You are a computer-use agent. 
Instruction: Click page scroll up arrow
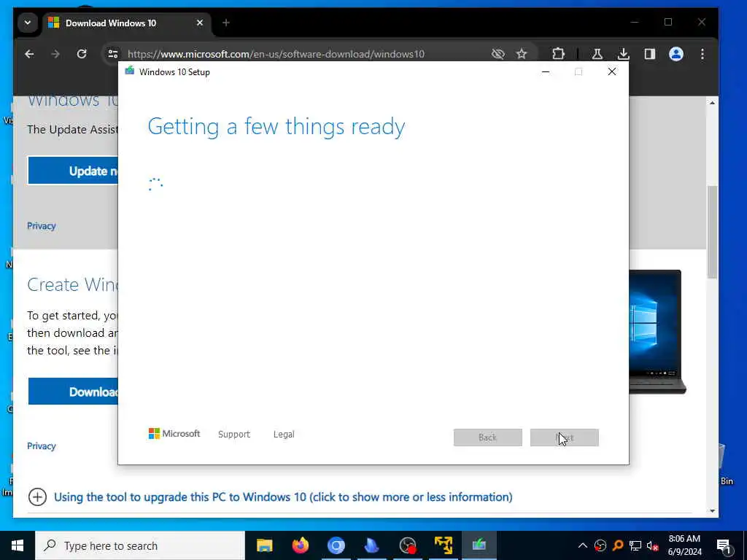click(x=712, y=103)
